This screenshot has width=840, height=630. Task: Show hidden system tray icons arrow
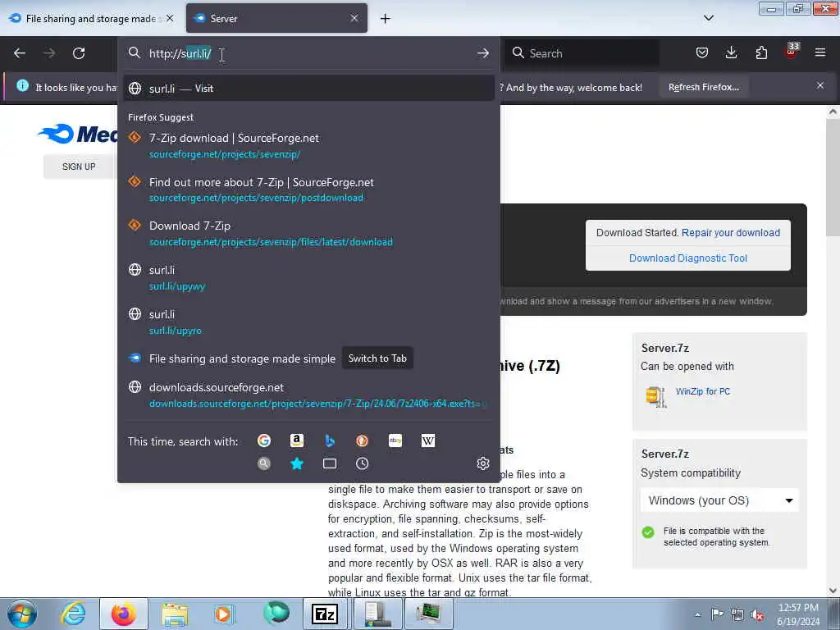click(x=697, y=614)
